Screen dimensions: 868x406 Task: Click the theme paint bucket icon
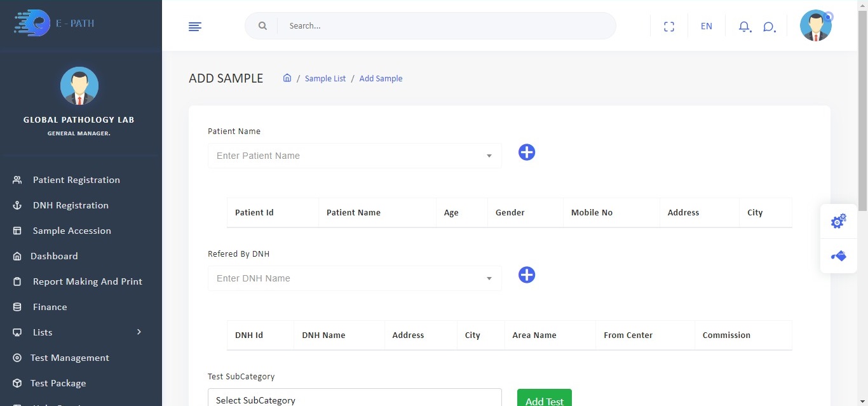838,256
